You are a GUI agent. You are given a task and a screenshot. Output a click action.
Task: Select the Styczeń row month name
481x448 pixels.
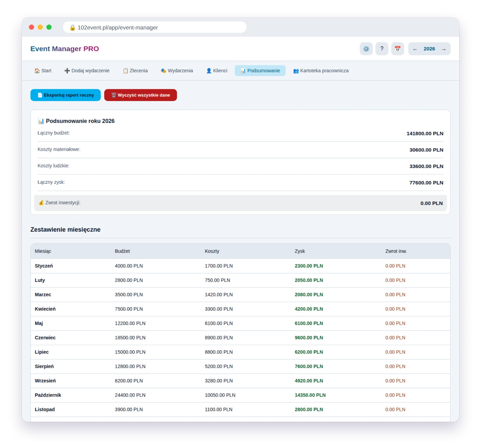click(44, 266)
